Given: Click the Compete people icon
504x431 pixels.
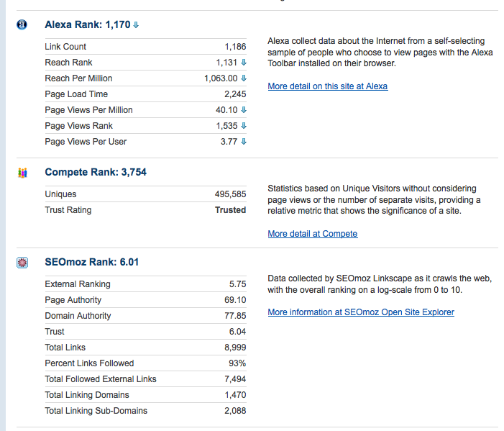Looking at the screenshot, I should click(22, 173).
